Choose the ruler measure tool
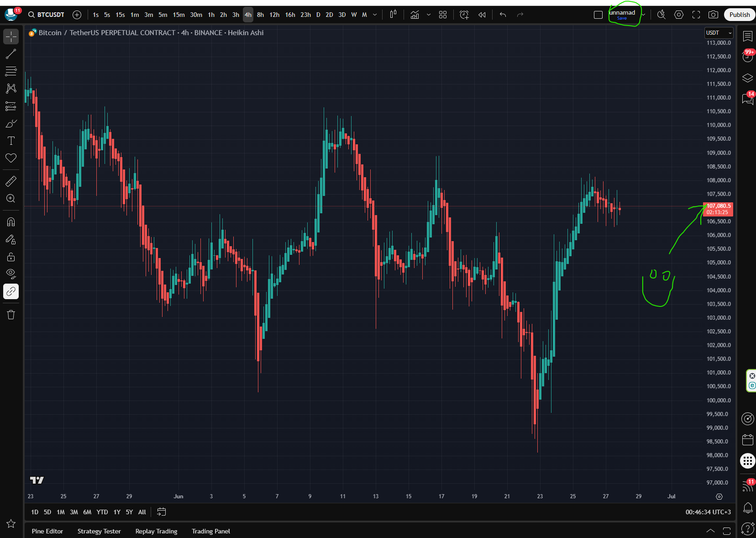 [x=11, y=181]
